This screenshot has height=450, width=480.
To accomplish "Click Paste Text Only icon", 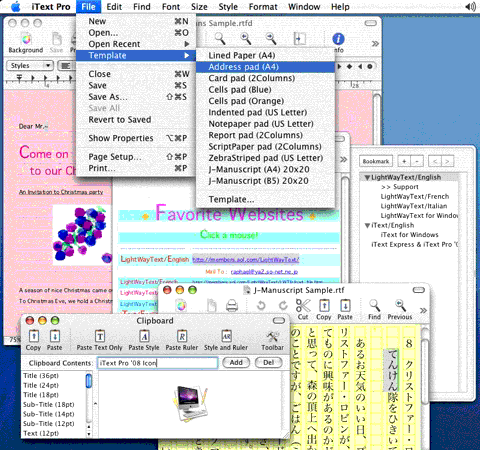I will [100, 336].
